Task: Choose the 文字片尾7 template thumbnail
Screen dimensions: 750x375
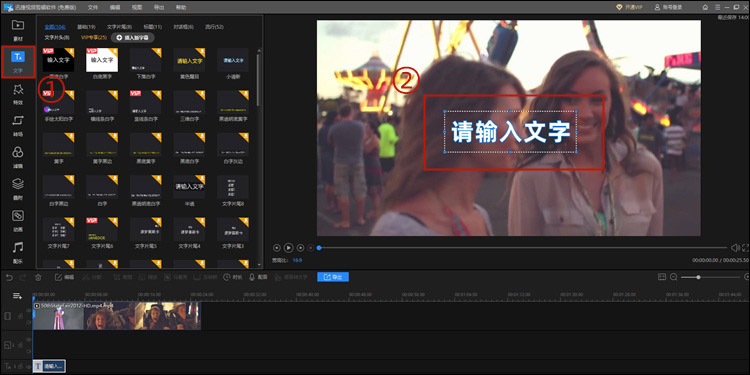Action: 58,230
